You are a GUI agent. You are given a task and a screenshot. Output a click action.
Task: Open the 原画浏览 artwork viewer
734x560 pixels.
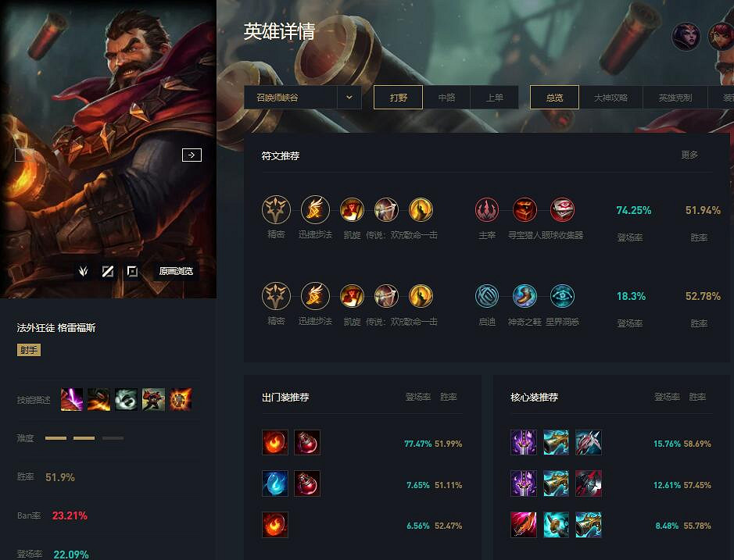(176, 271)
